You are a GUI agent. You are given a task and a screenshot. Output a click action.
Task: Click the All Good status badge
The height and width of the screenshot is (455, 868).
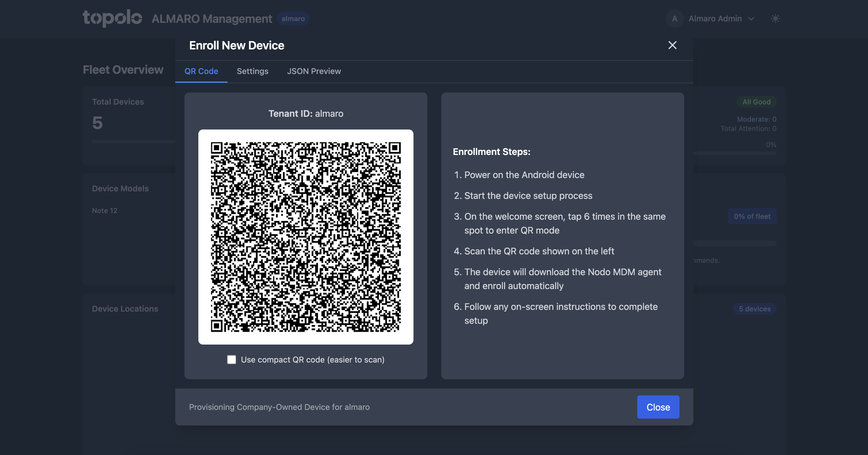coord(756,102)
